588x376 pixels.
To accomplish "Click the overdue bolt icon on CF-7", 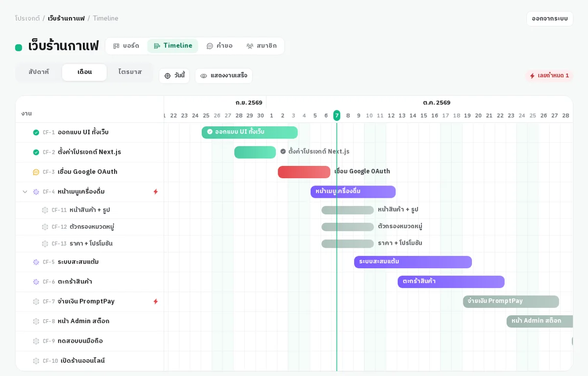I will 156,302.
